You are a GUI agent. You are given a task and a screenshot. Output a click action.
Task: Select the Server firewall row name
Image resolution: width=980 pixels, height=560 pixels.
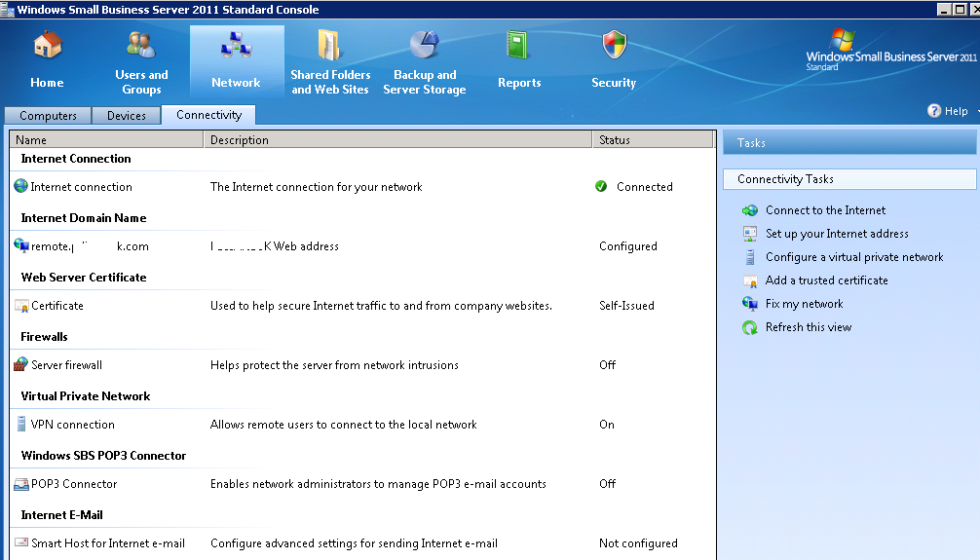(67, 365)
